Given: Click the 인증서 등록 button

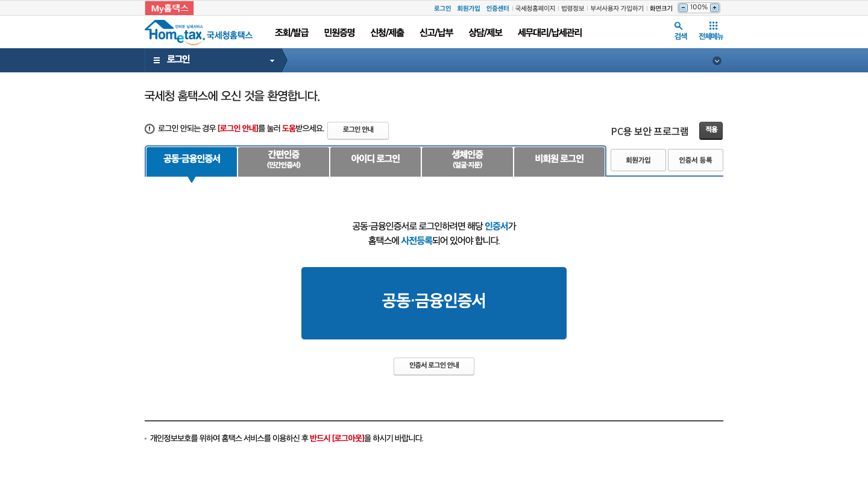Looking at the screenshot, I should point(695,160).
